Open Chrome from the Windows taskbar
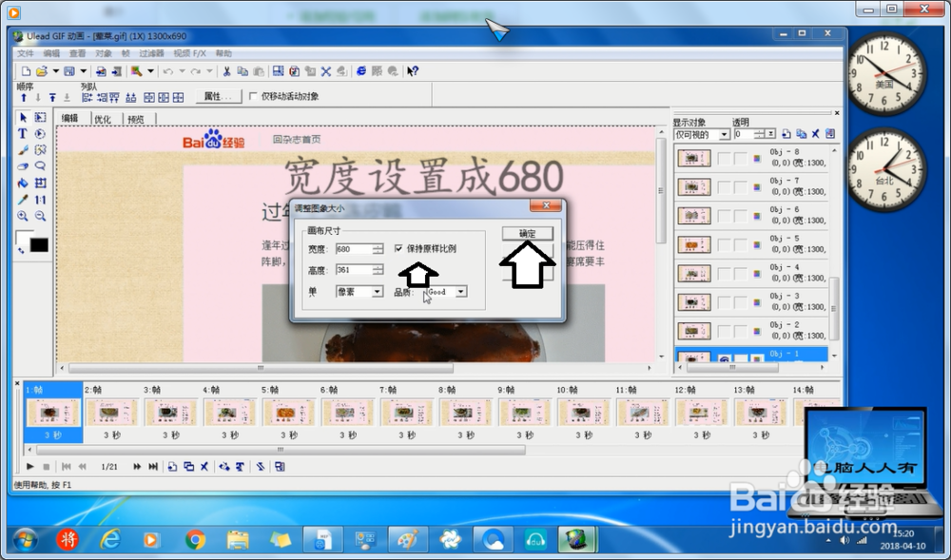The image size is (951, 560). click(x=195, y=539)
